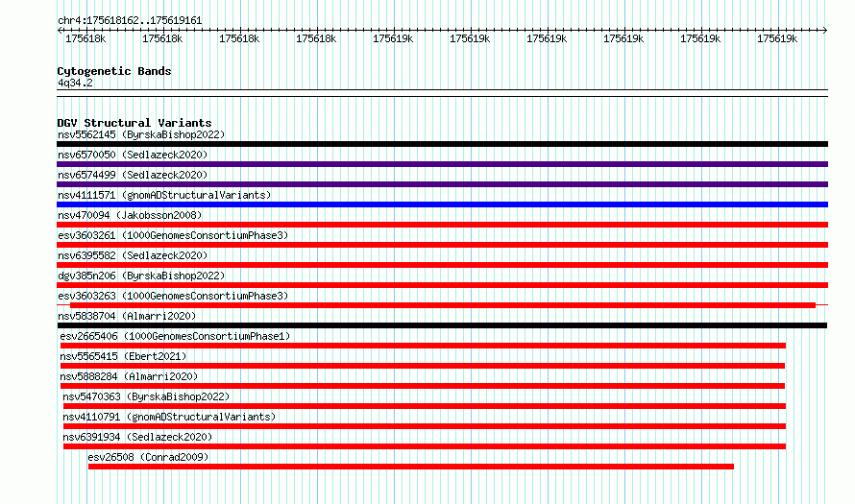Open nsv5565415 (Ebert2021) variant label
This screenshot has width=855, height=504.
click(x=123, y=356)
